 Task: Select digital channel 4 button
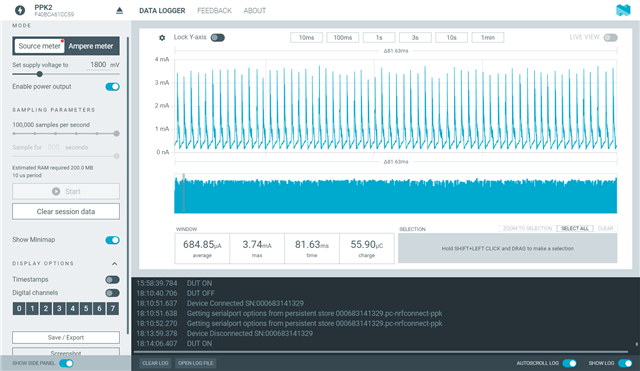[x=73, y=309]
